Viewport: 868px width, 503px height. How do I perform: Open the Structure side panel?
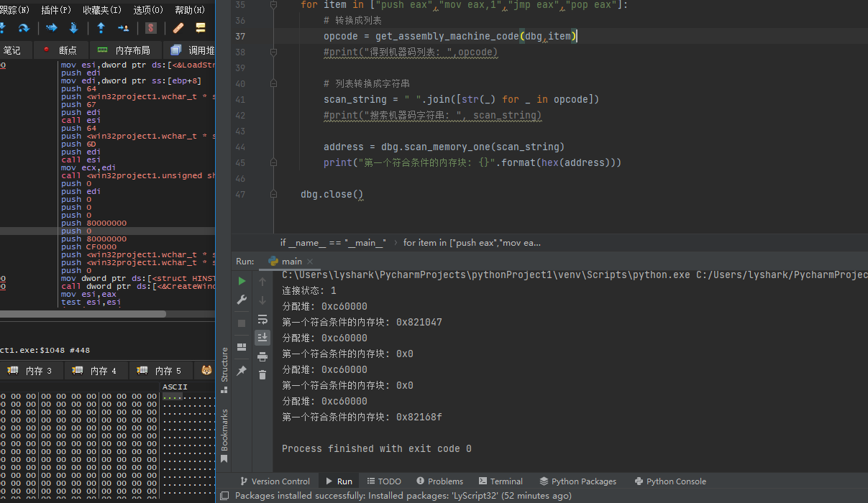point(224,369)
